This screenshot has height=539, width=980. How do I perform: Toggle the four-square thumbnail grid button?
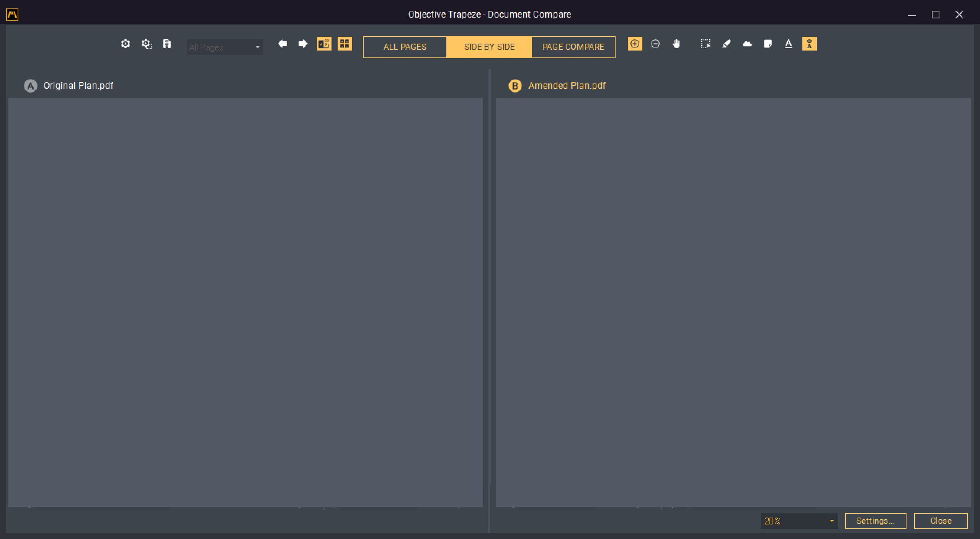point(345,44)
